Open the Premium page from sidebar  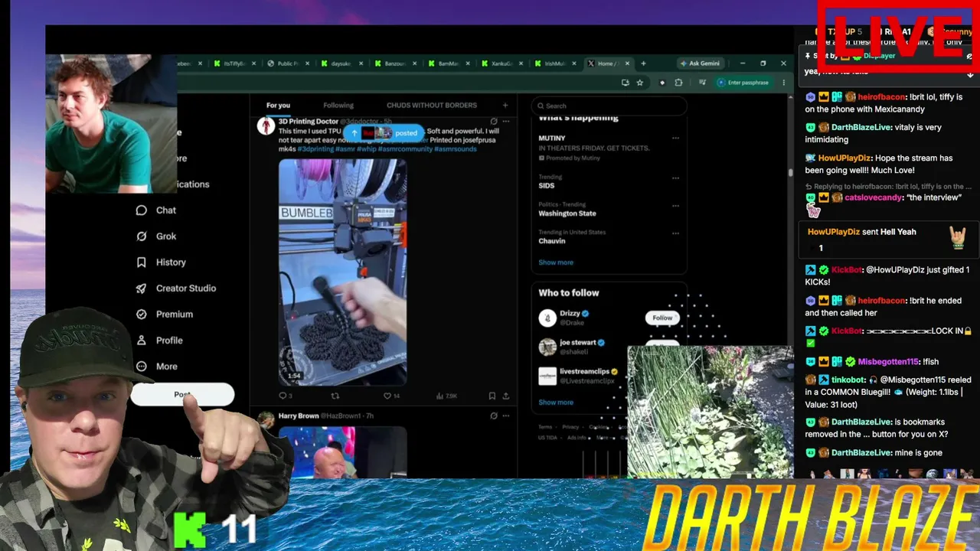[164, 315]
